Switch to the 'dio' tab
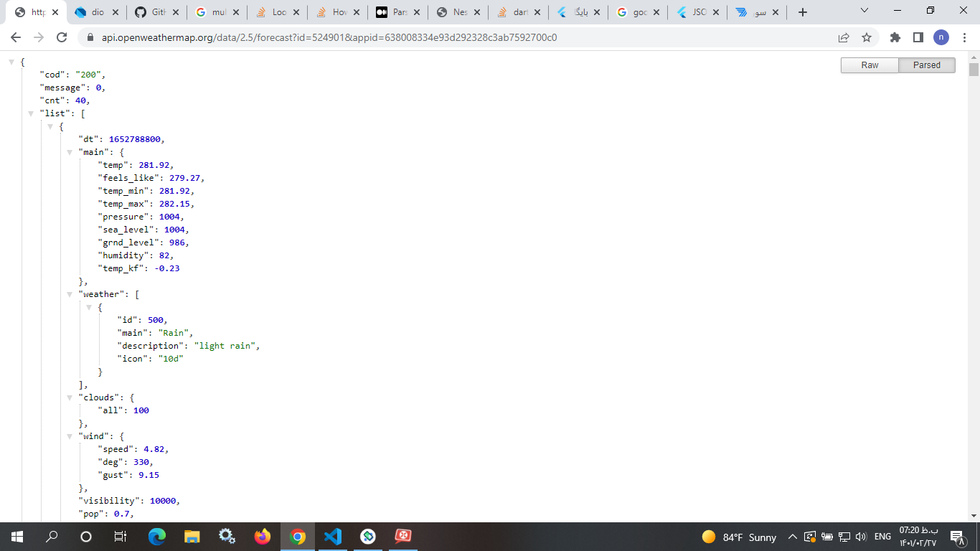The image size is (980, 551). click(97, 12)
